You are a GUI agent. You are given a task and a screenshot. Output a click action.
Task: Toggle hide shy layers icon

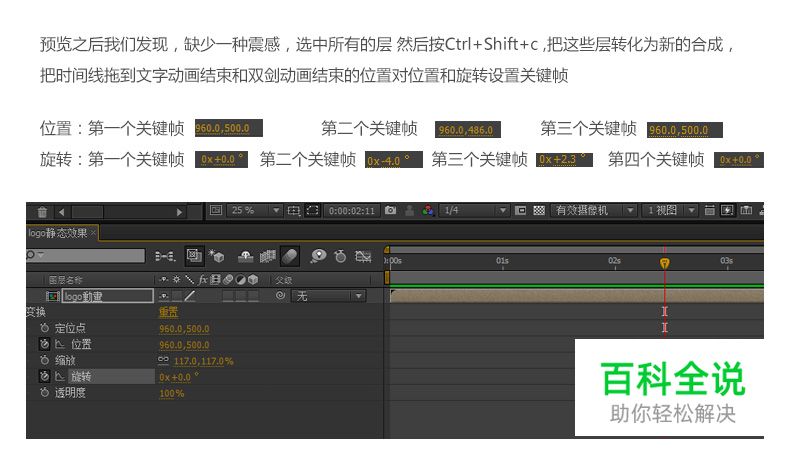click(x=246, y=256)
